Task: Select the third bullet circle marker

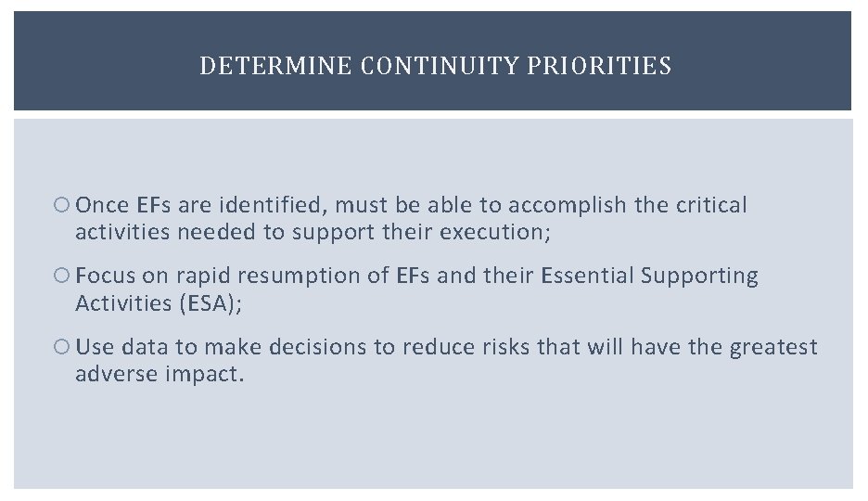Action: (61, 347)
